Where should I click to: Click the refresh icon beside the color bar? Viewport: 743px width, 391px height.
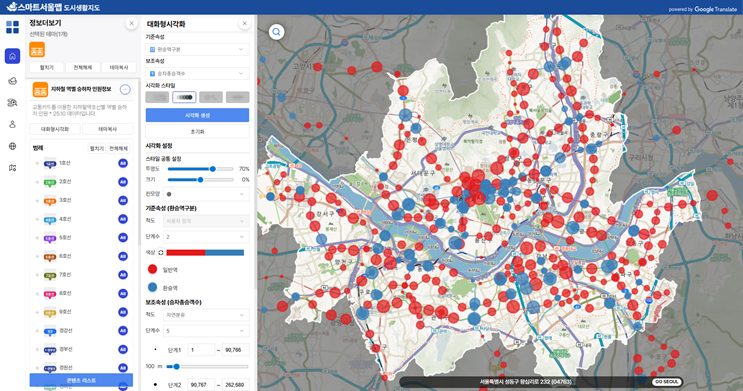pyautogui.click(x=161, y=253)
